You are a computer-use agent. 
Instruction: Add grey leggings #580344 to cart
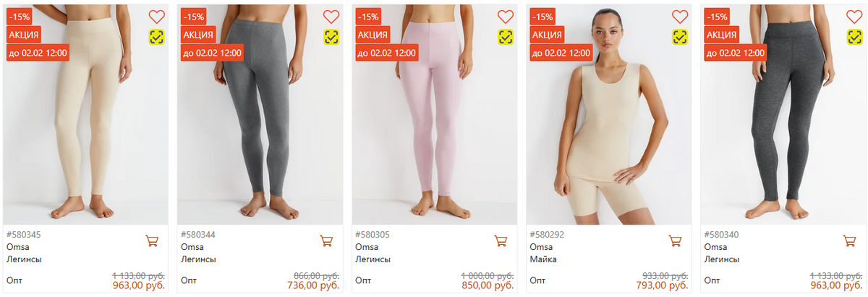click(326, 240)
